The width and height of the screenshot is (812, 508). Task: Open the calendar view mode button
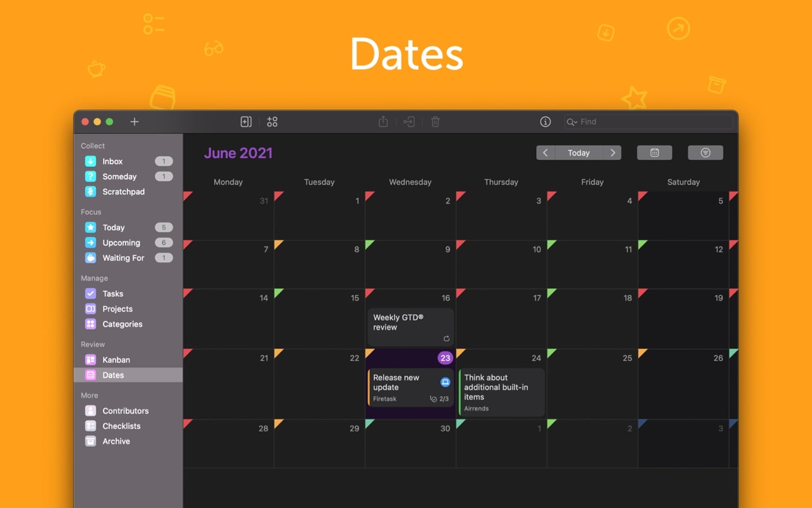click(654, 153)
